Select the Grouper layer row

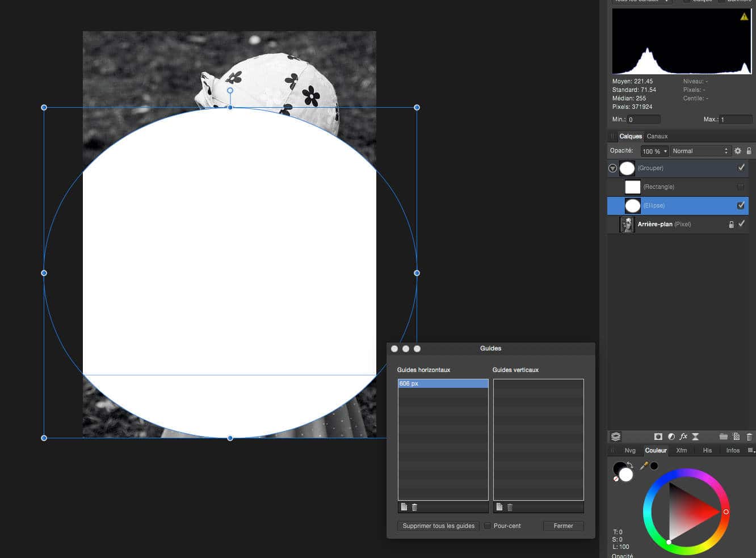678,168
